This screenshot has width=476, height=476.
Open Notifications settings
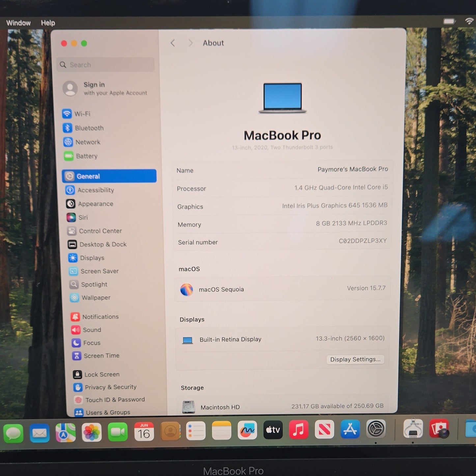point(95,317)
